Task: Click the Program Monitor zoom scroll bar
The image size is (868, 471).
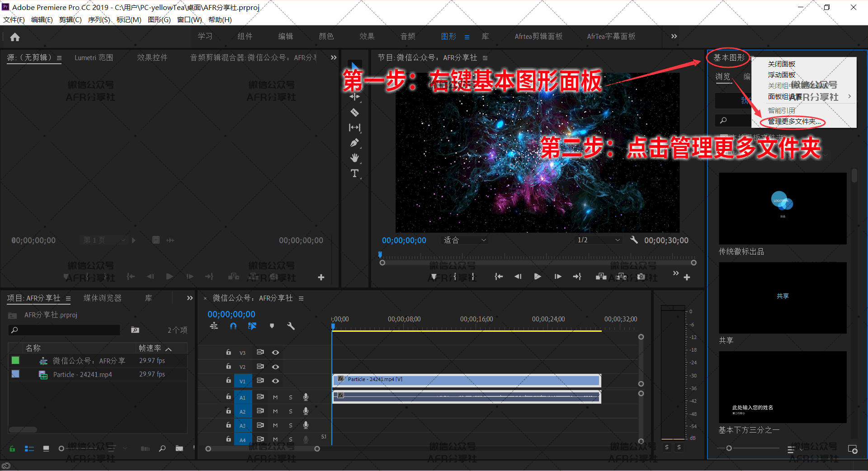Action: tap(538, 263)
